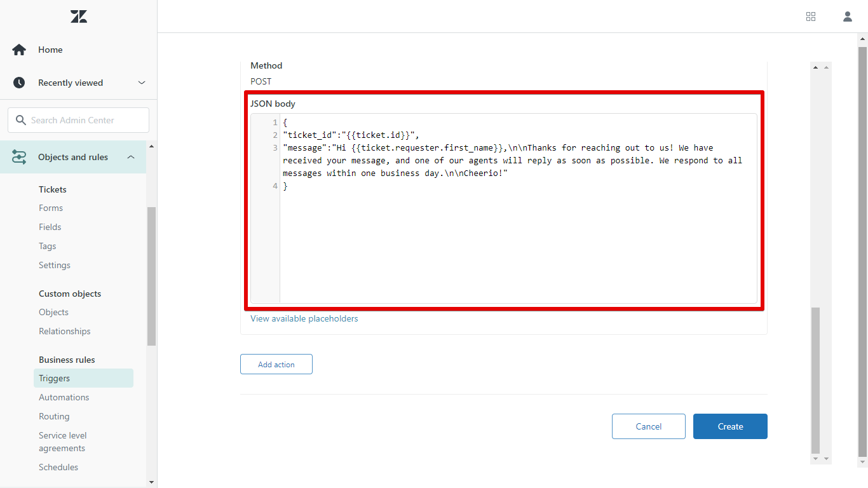The image size is (868, 488).
Task: Click the Add action button
Action: (276, 364)
